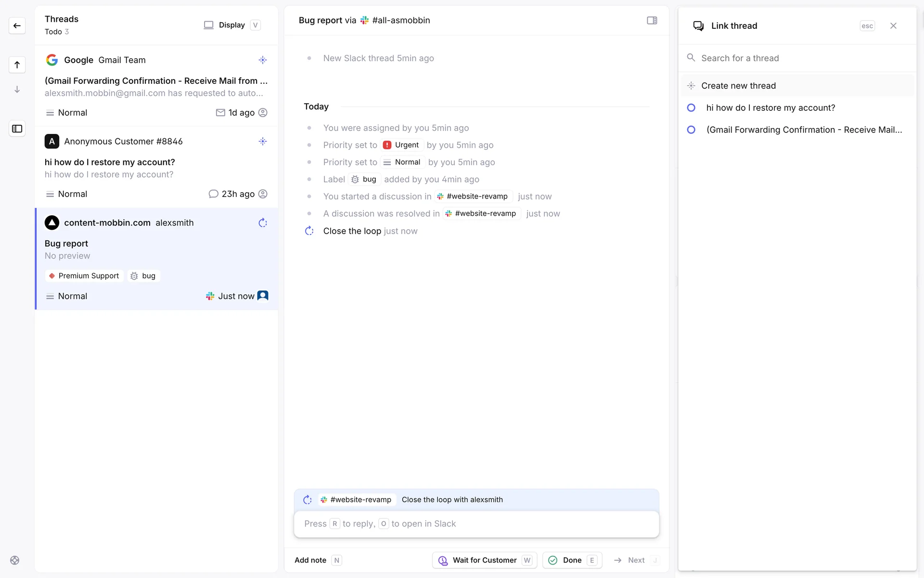Select radio for 'hi how do I restore' thread
This screenshot has width=924, height=578.
coord(691,108)
